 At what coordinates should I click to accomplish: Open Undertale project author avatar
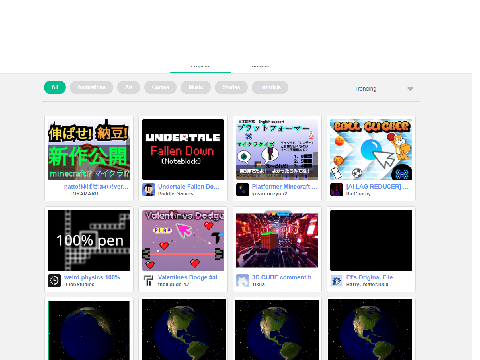click(x=148, y=189)
